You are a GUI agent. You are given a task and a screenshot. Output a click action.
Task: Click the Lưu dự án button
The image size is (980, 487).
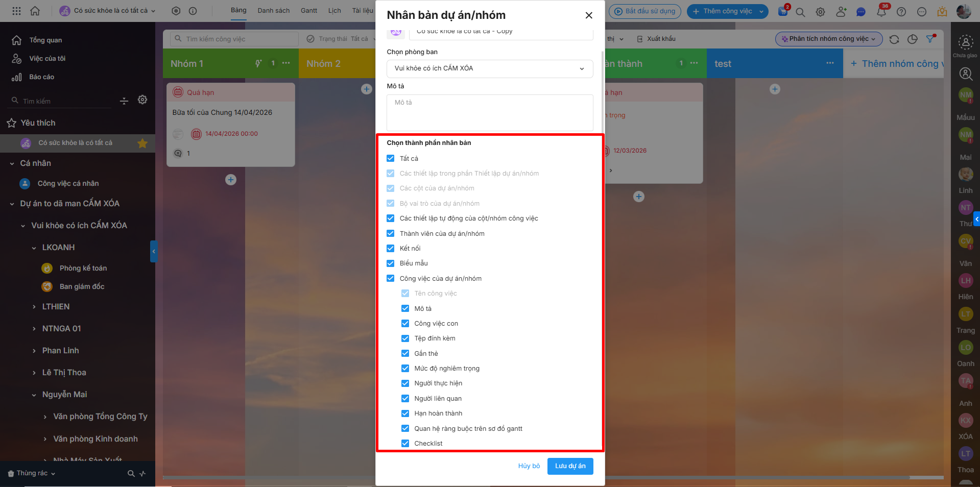pyautogui.click(x=570, y=466)
